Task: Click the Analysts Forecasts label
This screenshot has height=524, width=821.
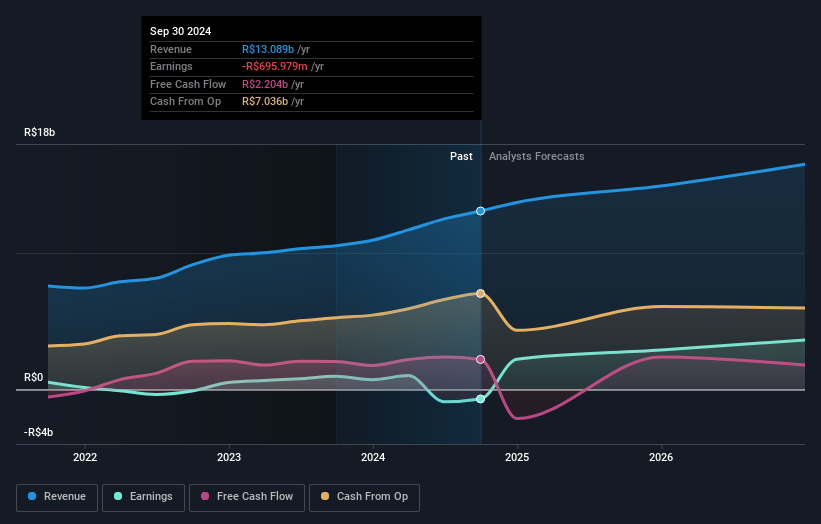Action: (x=537, y=156)
